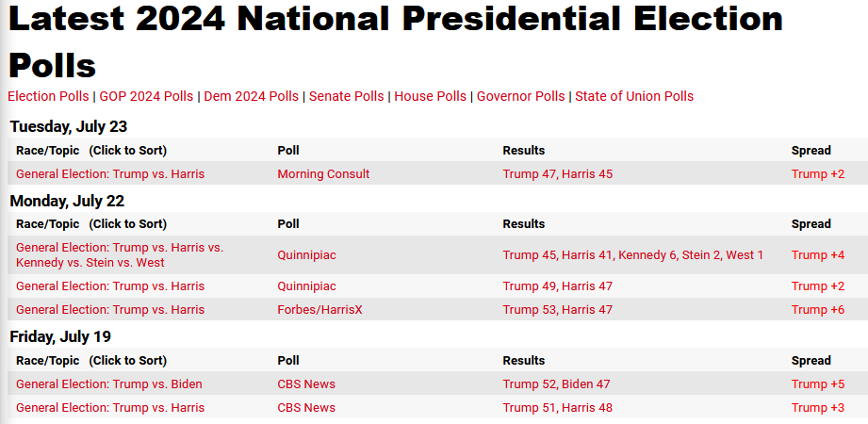Open the Forbes/HarrisX poll

pos(320,310)
